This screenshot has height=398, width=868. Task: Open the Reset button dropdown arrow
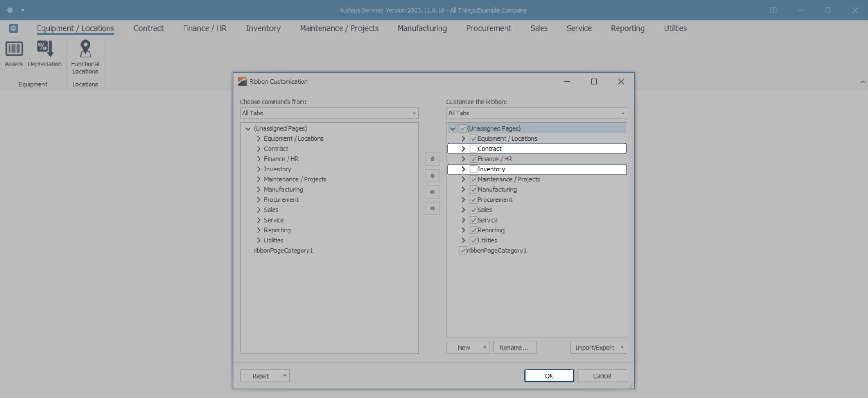point(285,376)
